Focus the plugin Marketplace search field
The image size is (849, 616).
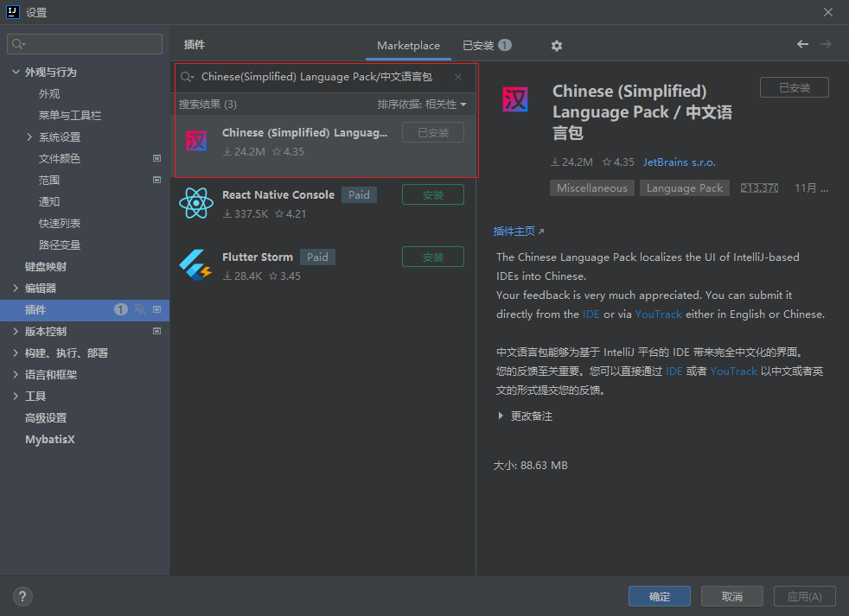pyautogui.click(x=325, y=77)
